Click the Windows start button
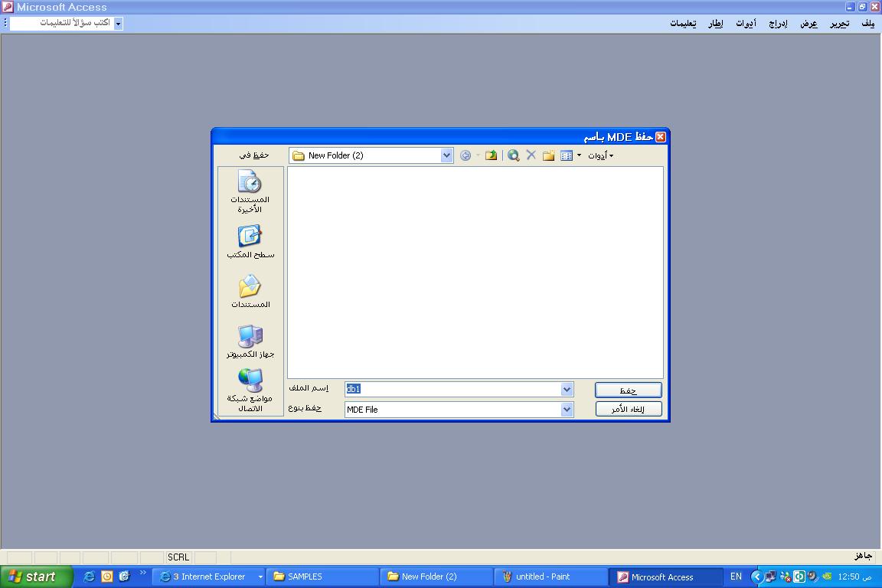The width and height of the screenshot is (882, 588). coord(37,577)
